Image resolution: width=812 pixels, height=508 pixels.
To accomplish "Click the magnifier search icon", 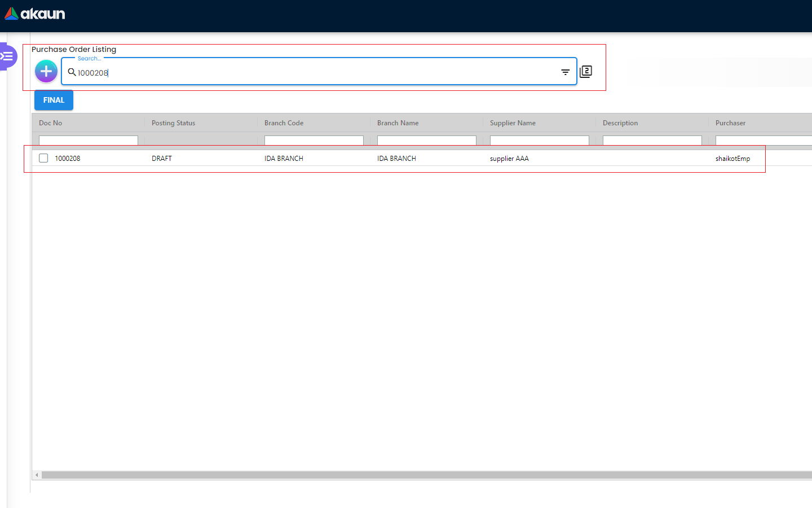I will (72, 72).
